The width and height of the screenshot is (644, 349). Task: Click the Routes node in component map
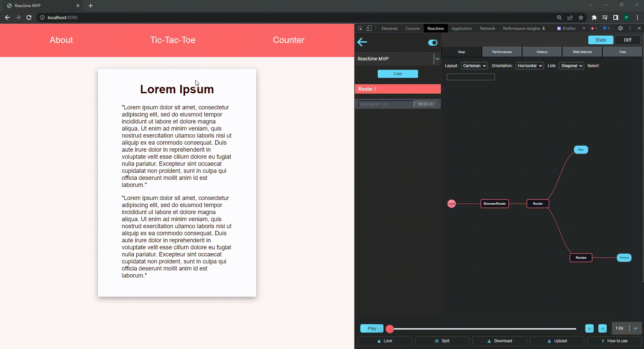click(581, 258)
